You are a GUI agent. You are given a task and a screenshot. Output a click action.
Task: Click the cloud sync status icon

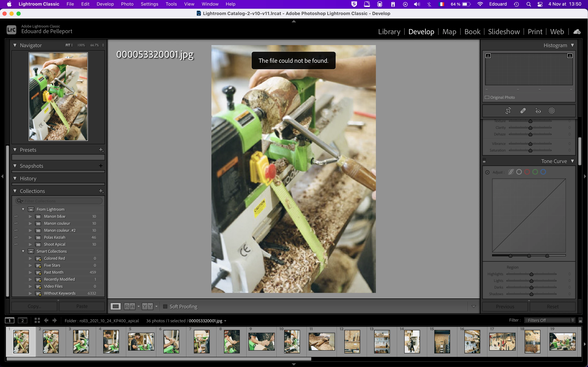577,32
